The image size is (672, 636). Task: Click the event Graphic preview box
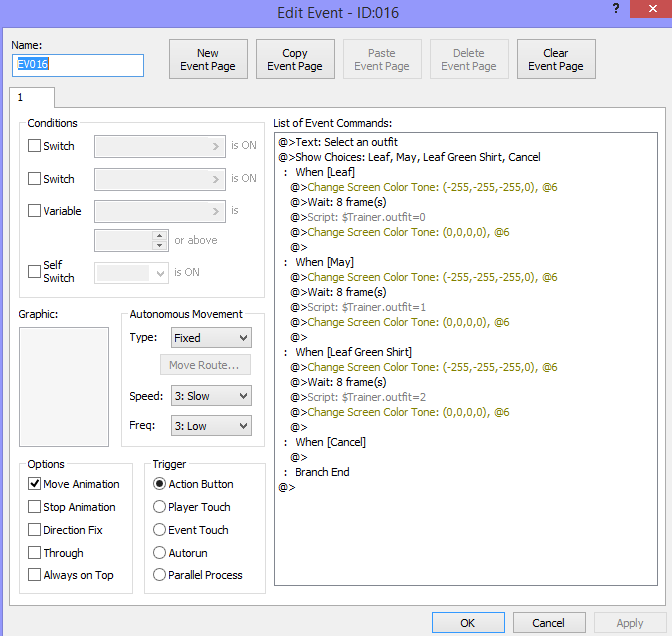pyautogui.click(x=63, y=387)
